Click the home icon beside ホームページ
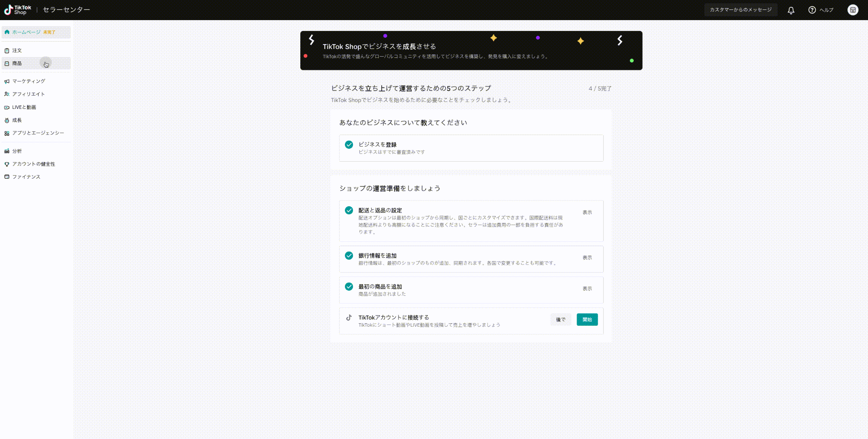The image size is (868, 439). click(7, 32)
